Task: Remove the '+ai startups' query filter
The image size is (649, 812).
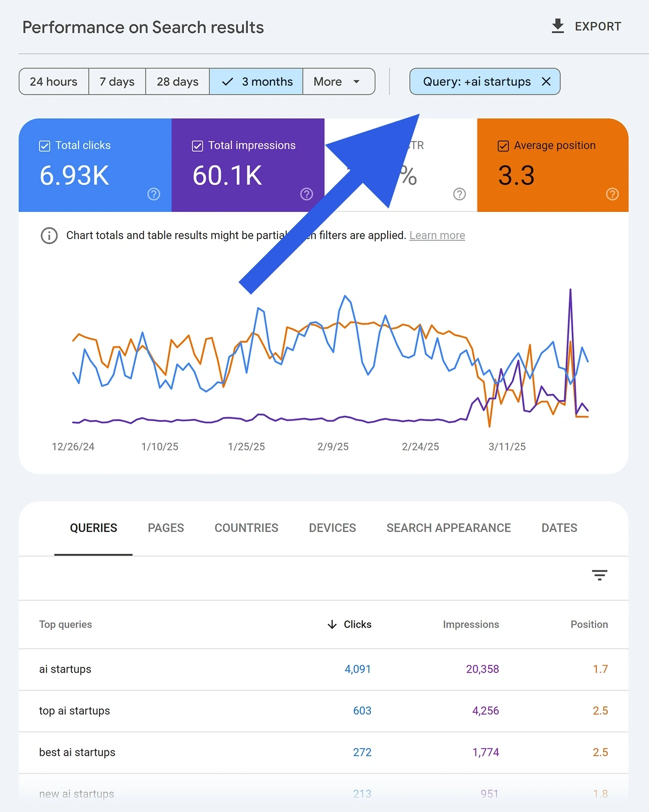Action: click(547, 82)
